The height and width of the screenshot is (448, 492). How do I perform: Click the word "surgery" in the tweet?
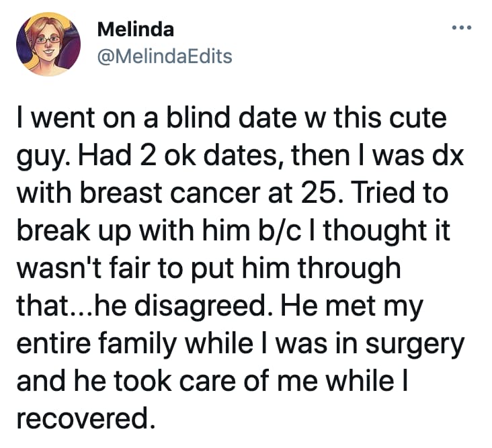(418, 340)
